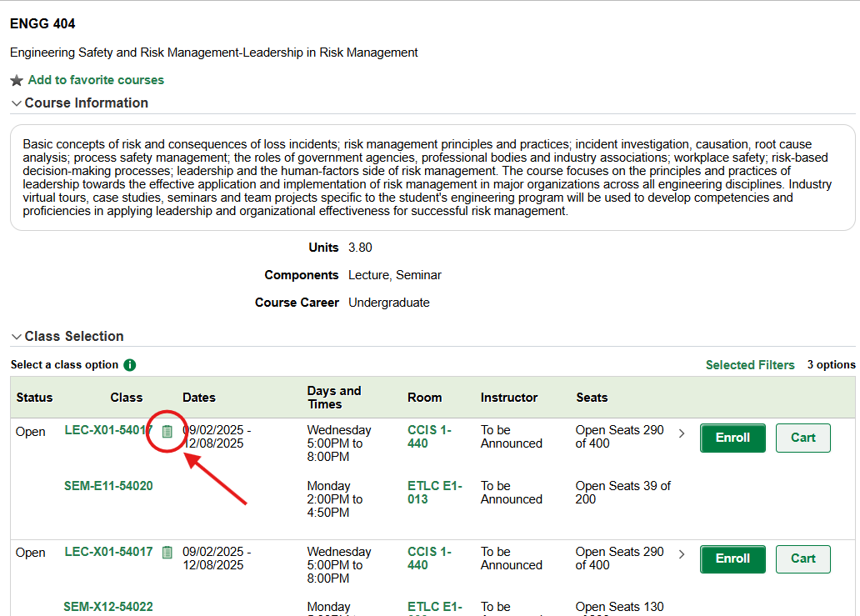Screen dimensions: 860x616
Task: Click the info icon beside 'Select a class option'
Action: [132, 364]
